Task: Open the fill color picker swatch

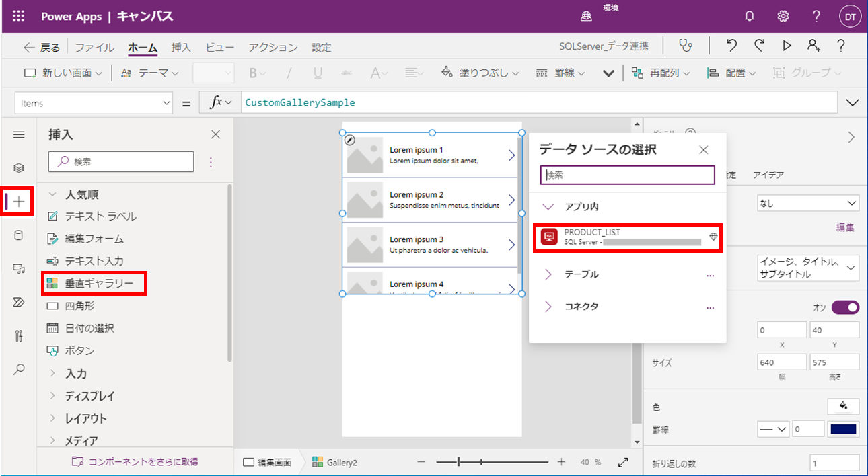Action: pyautogui.click(x=843, y=407)
